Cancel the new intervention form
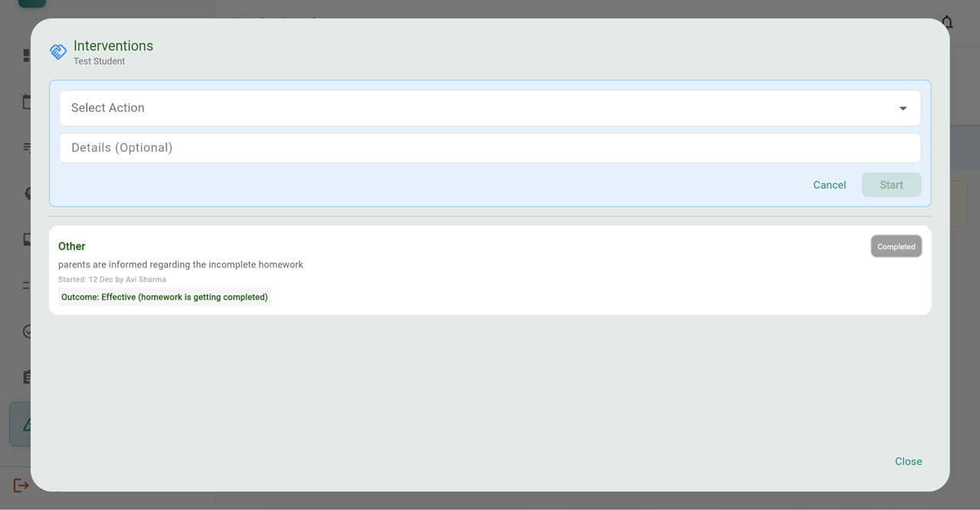This screenshot has height=510, width=980. 829,185
